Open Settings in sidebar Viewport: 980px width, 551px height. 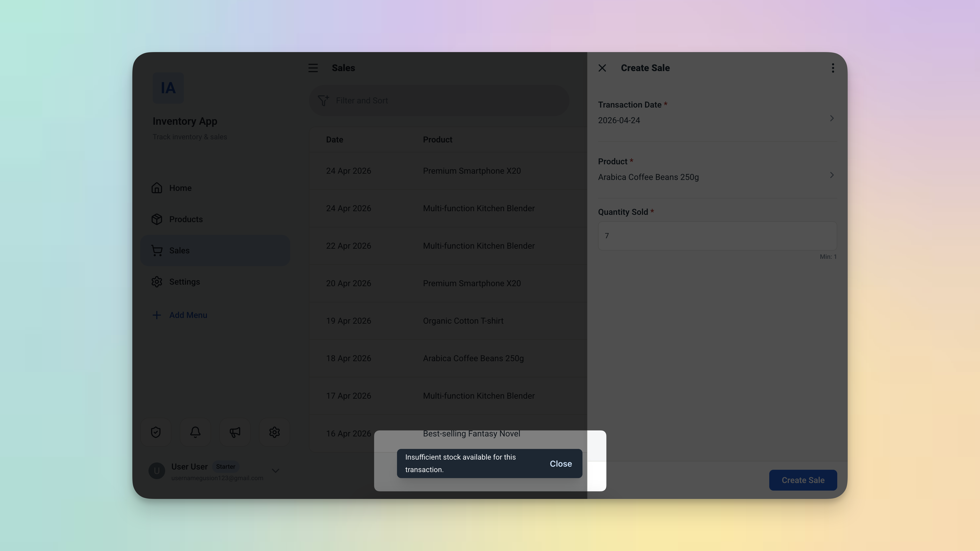tap(215, 282)
